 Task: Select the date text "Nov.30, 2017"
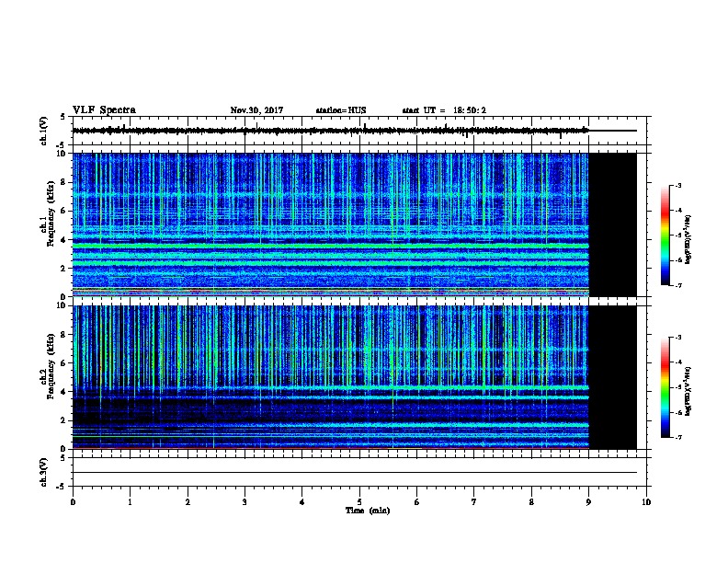(x=256, y=110)
